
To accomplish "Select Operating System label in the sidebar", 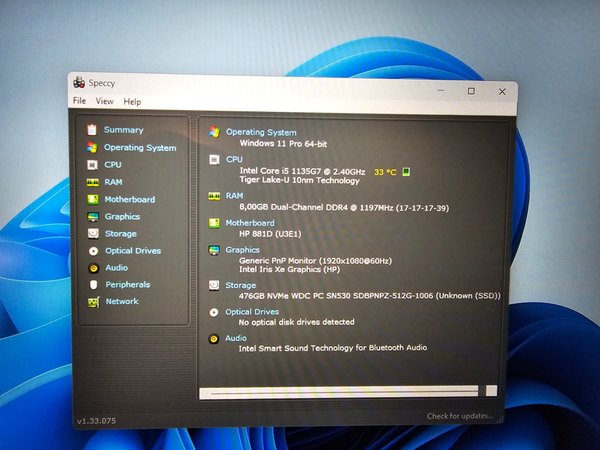I will pyautogui.click(x=140, y=148).
